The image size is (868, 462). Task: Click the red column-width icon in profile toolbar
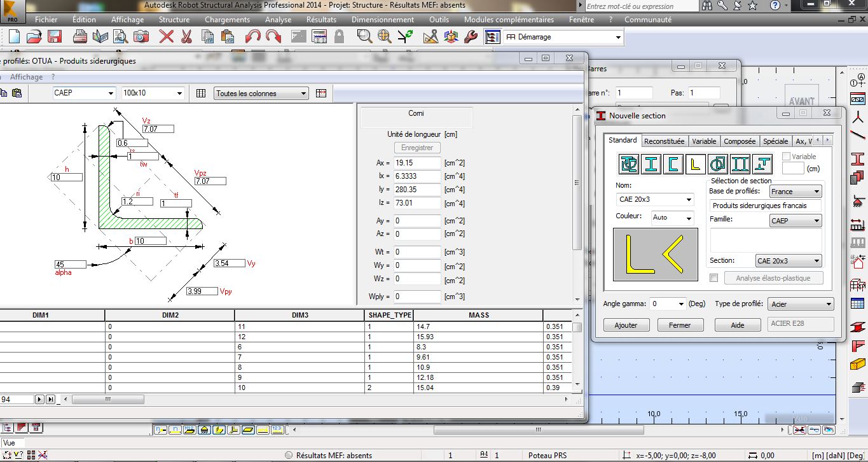click(x=320, y=94)
